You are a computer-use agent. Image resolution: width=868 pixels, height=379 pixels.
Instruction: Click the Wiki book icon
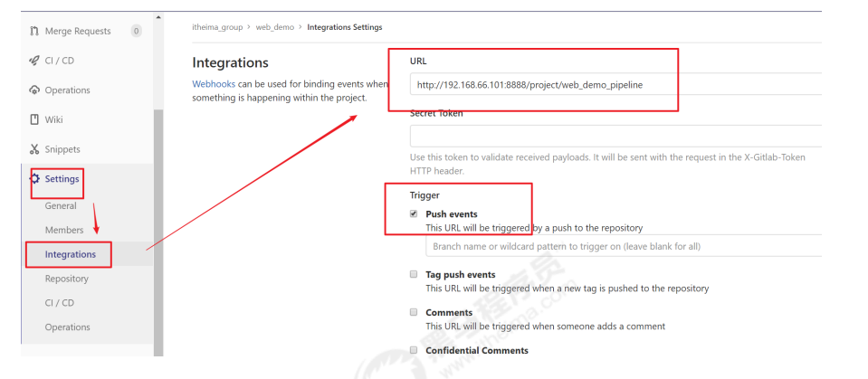tap(33, 119)
